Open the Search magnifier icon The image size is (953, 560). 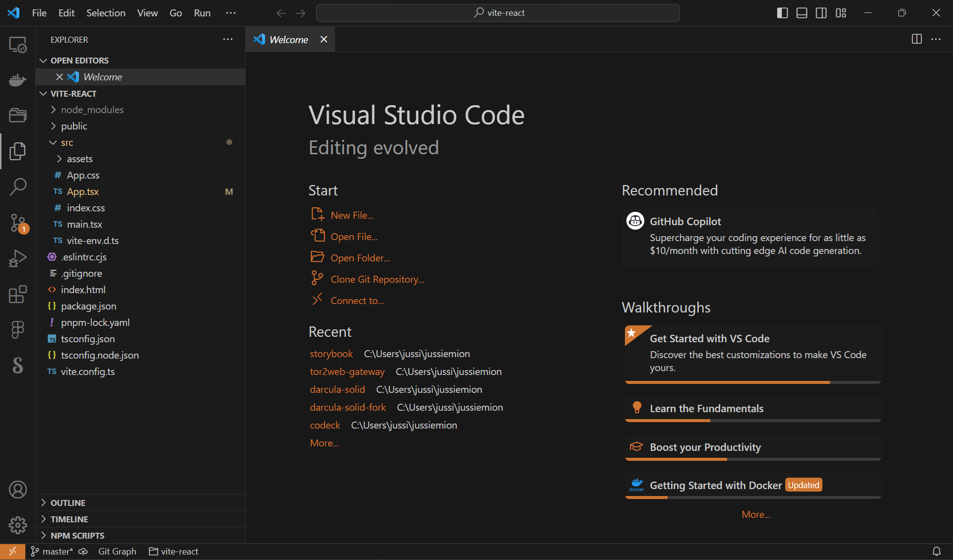(18, 187)
